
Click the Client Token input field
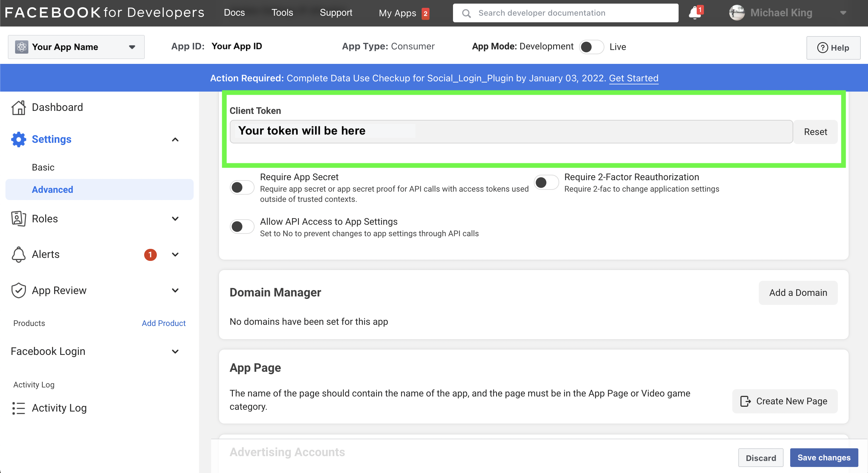coord(511,131)
